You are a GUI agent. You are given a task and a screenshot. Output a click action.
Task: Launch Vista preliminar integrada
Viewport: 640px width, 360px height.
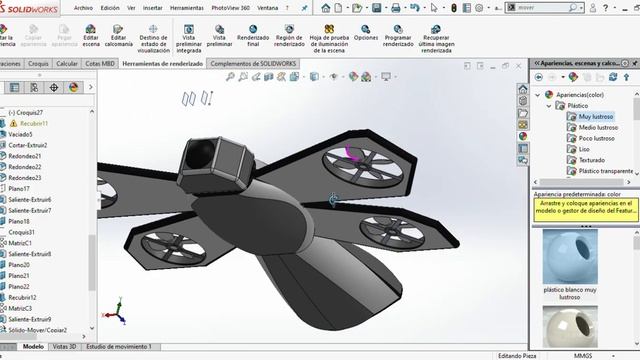(x=189, y=38)
